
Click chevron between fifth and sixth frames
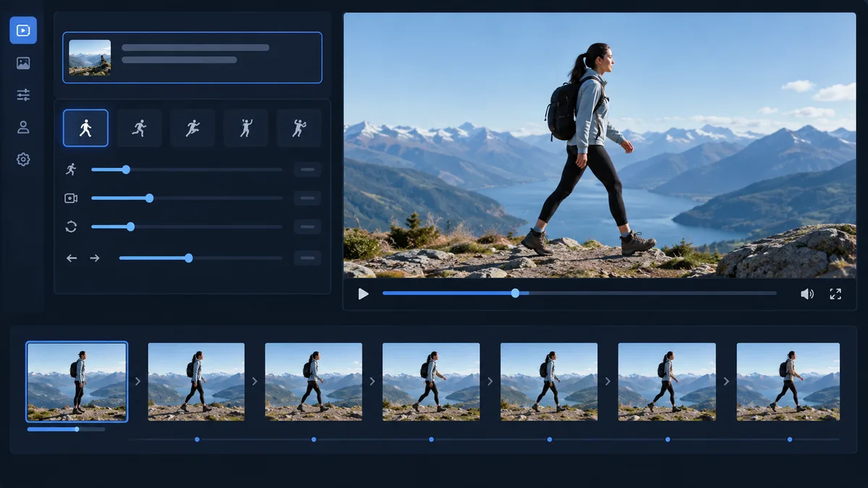point(608,381)
